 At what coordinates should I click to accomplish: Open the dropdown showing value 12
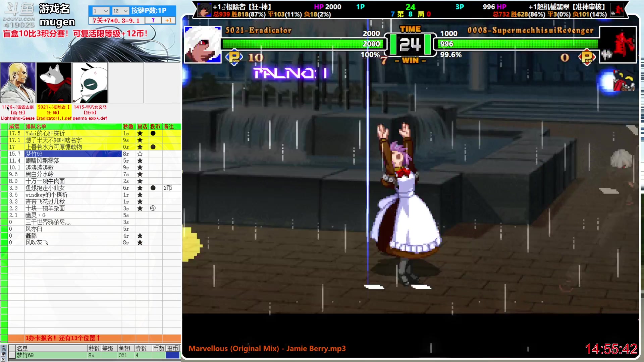tap(120, 11)
